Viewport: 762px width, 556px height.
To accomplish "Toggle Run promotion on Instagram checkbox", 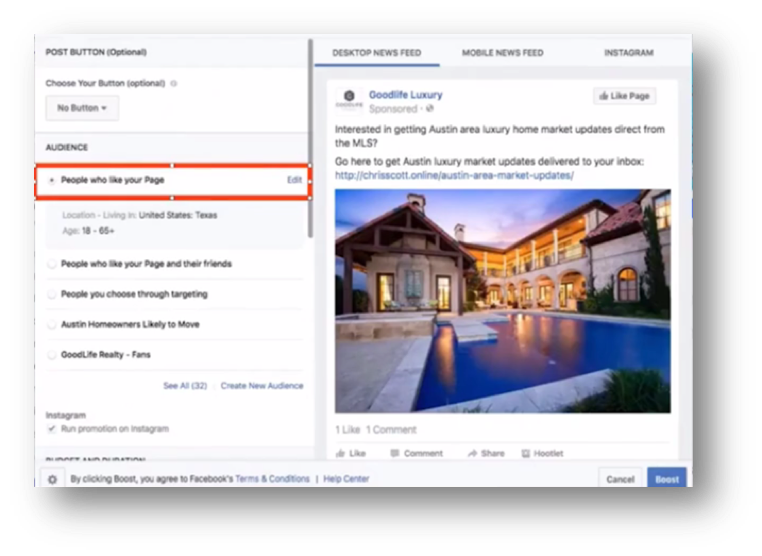I will pyautogui.click(x=52, y=429).
